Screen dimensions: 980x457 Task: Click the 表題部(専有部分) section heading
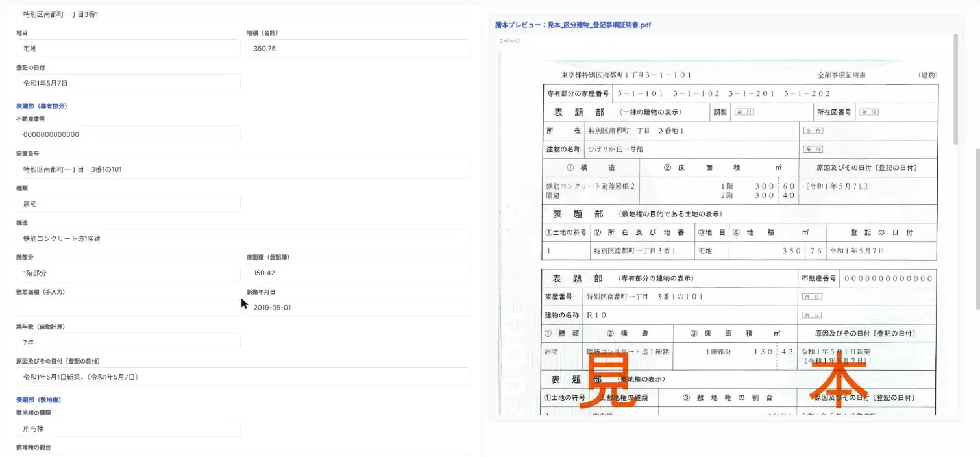point(42,106)
